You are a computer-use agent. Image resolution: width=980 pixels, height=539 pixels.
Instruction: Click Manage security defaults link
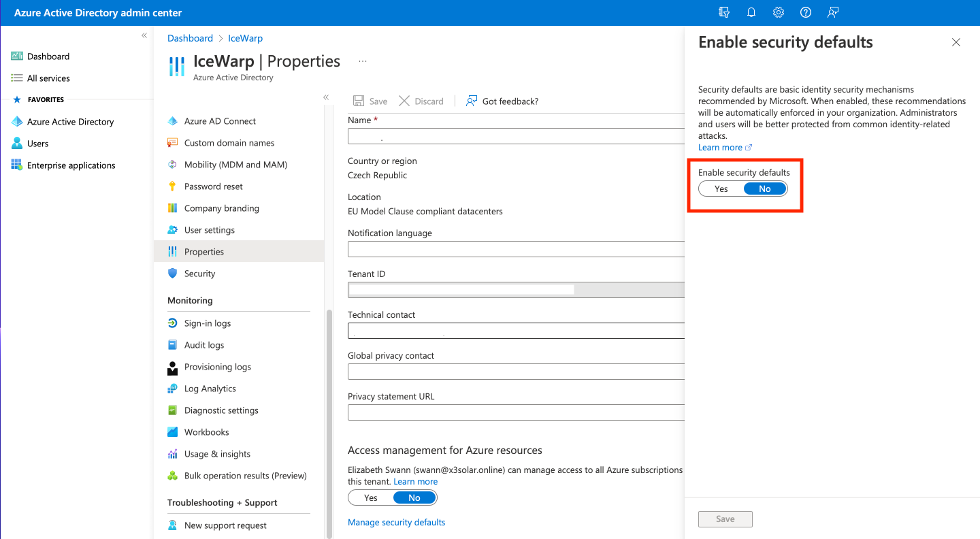click(x=396, y=522)
